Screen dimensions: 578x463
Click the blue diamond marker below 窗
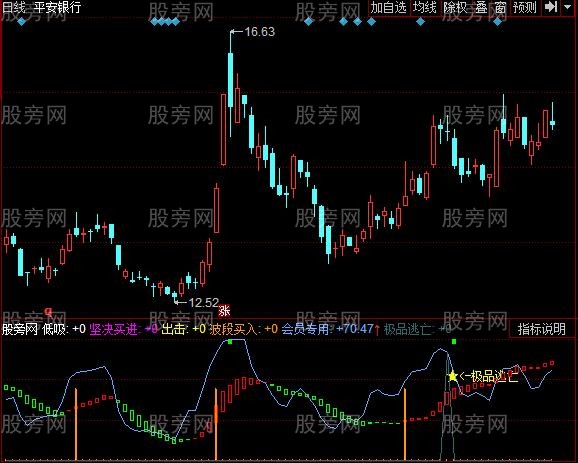tap(498, 22)
